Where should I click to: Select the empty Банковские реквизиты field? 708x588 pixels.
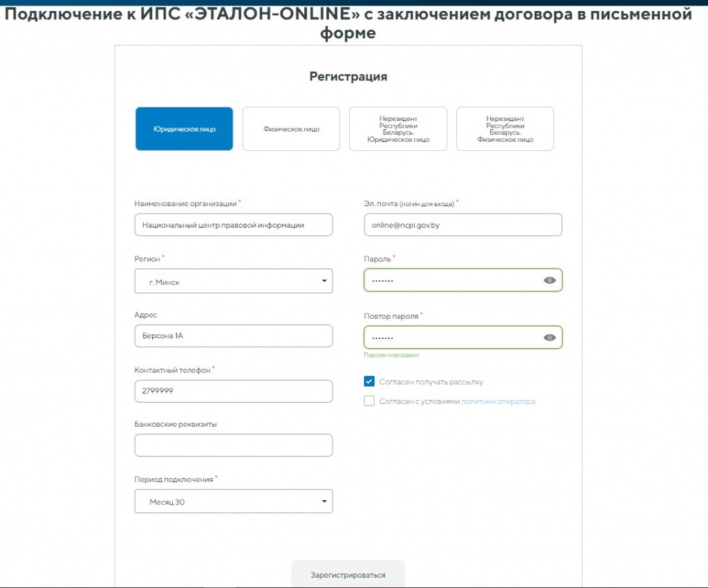tap(234, 445)
